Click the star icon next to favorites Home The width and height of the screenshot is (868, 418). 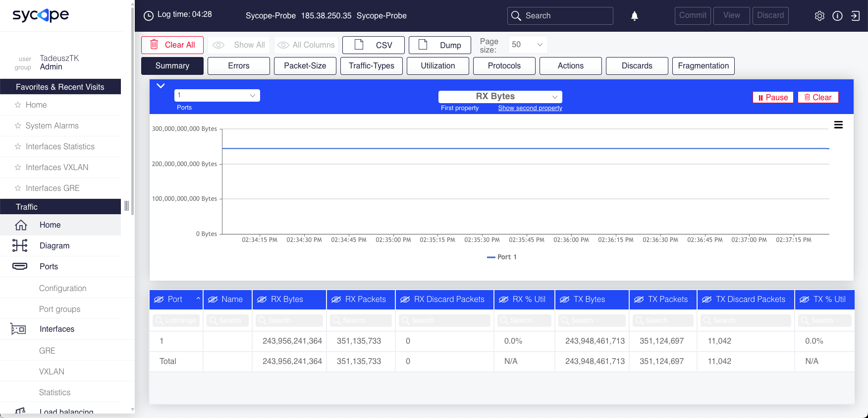18,105
